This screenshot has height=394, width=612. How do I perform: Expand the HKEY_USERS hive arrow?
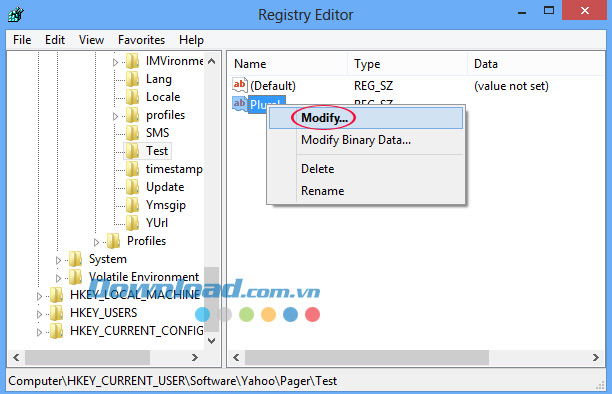point(39,314)
